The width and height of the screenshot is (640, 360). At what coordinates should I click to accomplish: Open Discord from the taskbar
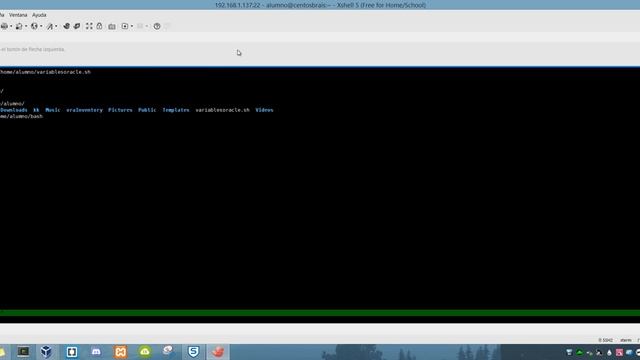[x=96, y=351]
